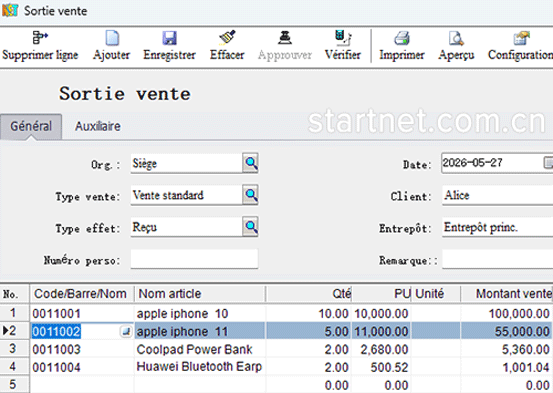
Task: Click the No. column header
Action: click(x=14, y=294)
